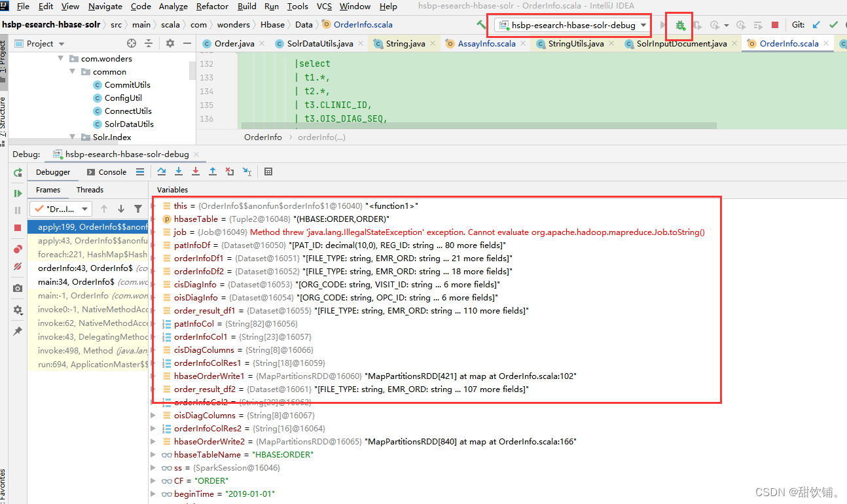The height and width of the screenshot is (504, 847).
Task: Open Project panel gear settings
Action: (170, 43)
